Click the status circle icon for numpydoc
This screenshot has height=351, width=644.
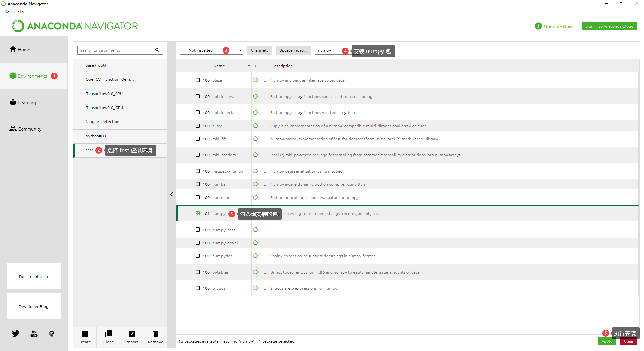(x=255, y=256)
